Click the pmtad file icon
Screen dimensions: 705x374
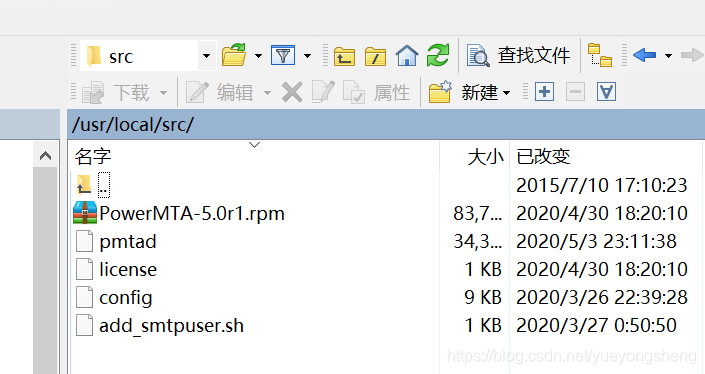pos(85,241)
